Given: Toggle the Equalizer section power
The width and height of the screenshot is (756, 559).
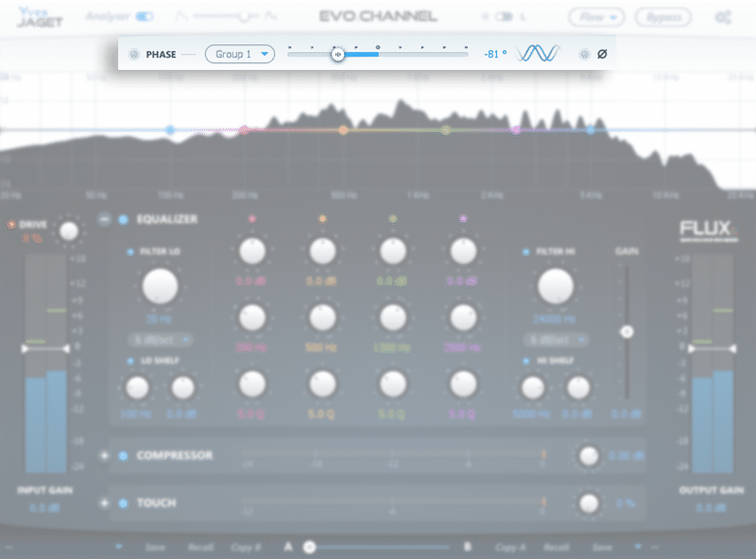Looking at the screenshot, I should tap(124, 219).
